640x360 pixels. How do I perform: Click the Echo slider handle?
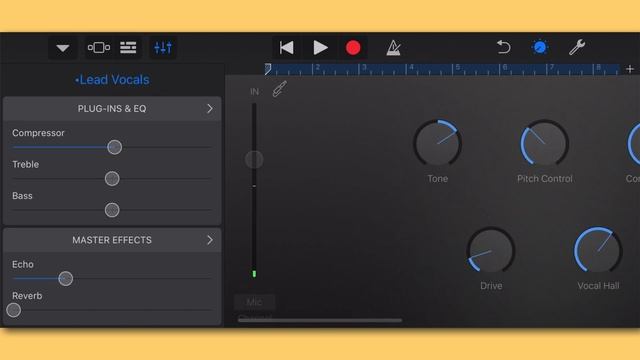point(66,279)
